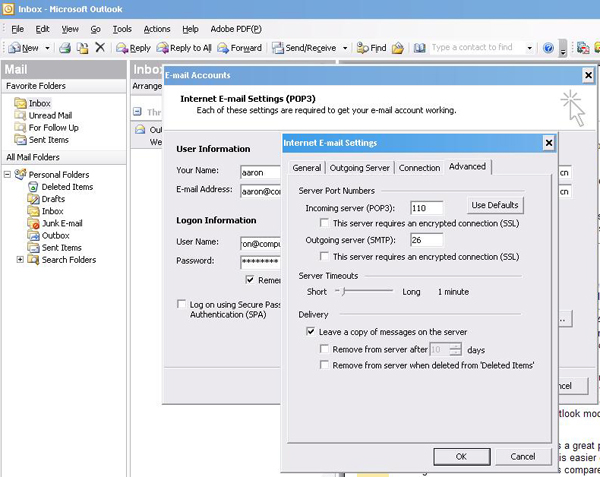The image size is (600, 477).
Task: Click Reply to All toolbar button
Action: (184, 48)
